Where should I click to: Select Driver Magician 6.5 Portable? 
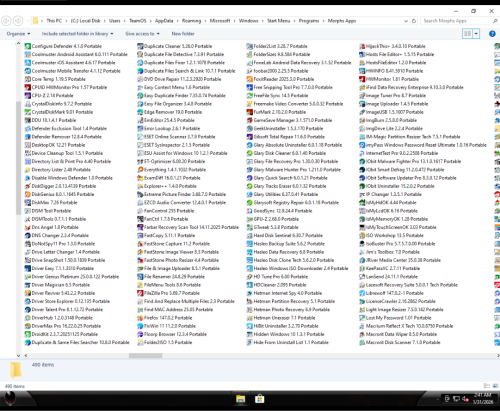pos(57,285)
